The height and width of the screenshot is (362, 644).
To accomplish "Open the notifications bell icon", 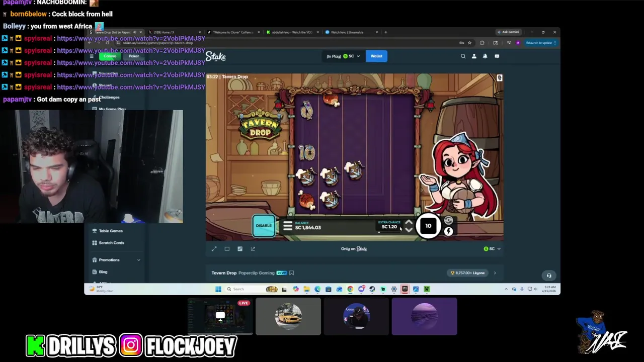I will (x=485, y=56).
